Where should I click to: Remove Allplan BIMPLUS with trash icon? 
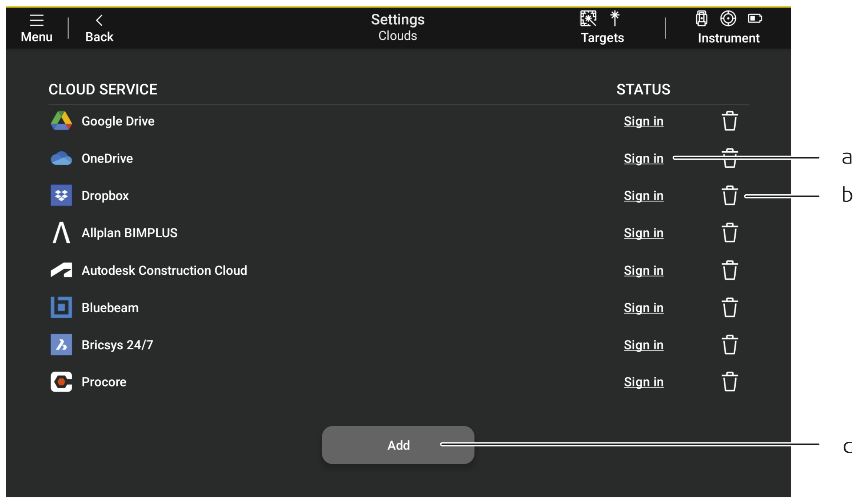[x=729, y=233]
